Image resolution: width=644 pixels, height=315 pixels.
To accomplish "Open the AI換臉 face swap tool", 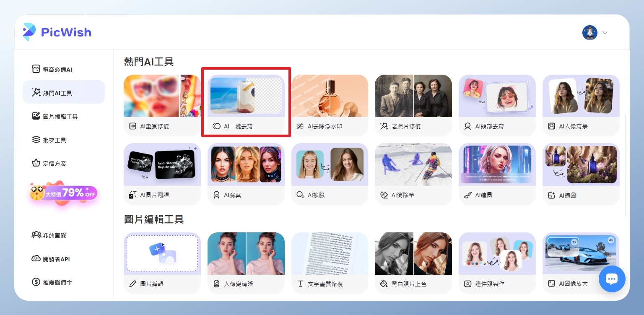I will [330, 174].
